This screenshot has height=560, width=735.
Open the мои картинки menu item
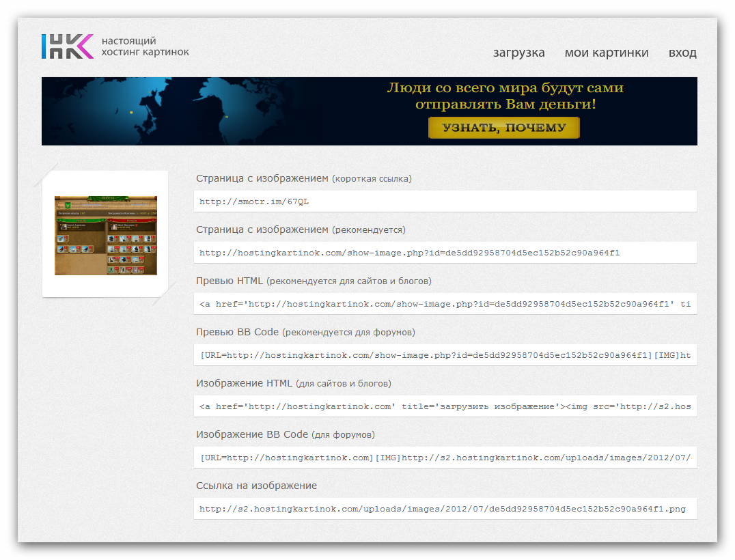pos(607,53)
